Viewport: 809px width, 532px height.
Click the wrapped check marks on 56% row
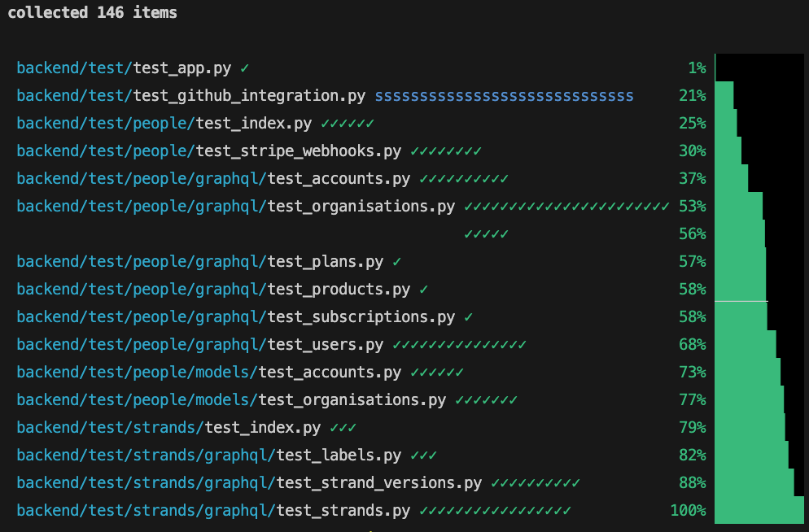coord(486,234)
